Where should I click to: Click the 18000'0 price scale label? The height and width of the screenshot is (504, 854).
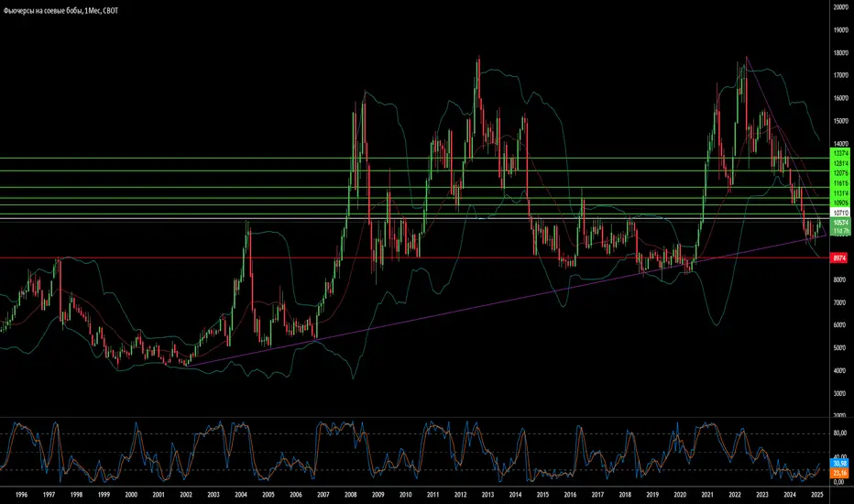click(x=840, y=53)
